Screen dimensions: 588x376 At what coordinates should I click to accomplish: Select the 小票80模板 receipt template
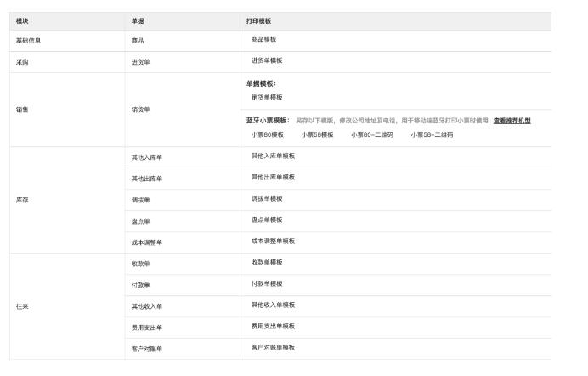267,134
